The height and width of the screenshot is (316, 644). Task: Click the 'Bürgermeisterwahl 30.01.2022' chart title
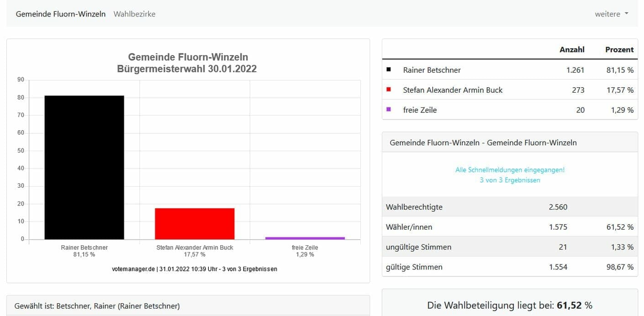click(x=187, y=69)
